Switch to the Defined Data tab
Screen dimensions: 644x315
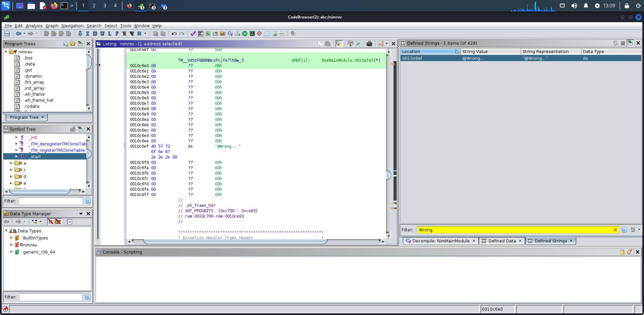(x=502, y=241)
